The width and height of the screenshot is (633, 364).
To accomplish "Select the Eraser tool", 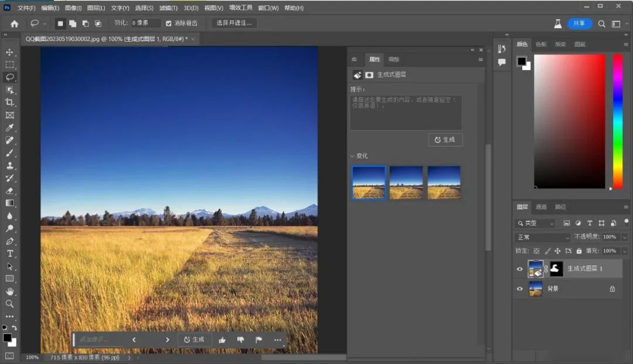I will click(x=10, y=190).
